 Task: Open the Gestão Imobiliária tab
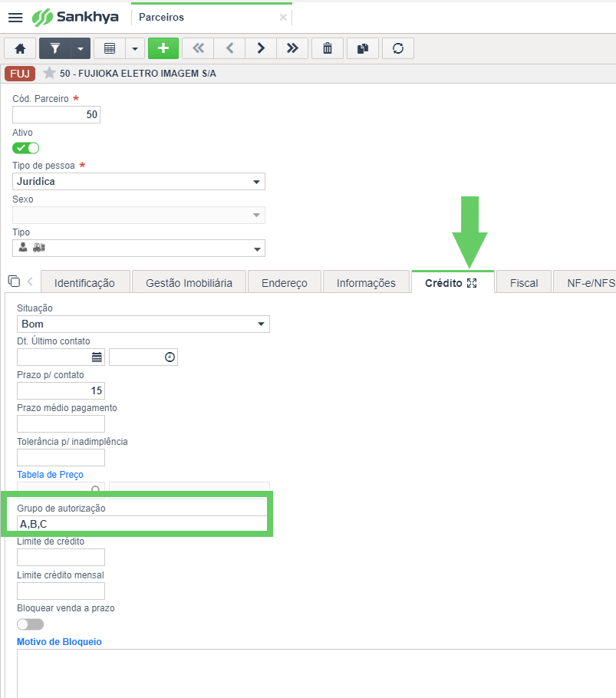tap(189, 283)
